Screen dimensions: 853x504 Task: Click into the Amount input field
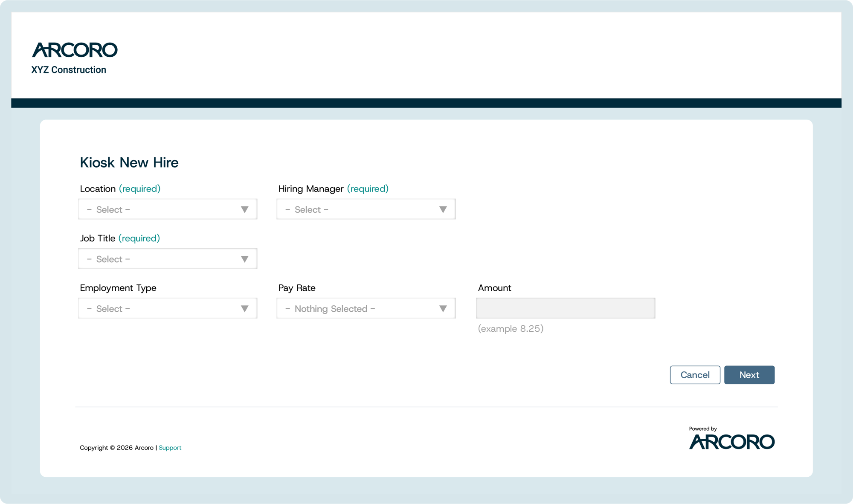click(566, 308)
